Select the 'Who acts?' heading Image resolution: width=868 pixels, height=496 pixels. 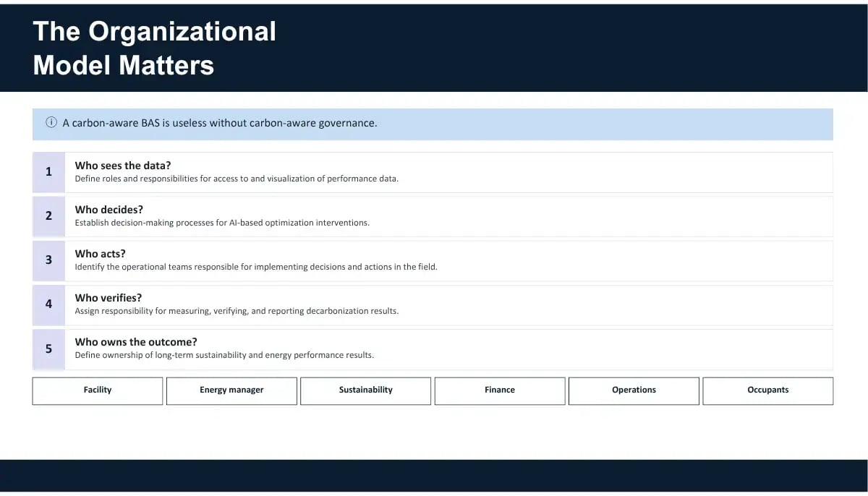point(101,254)
